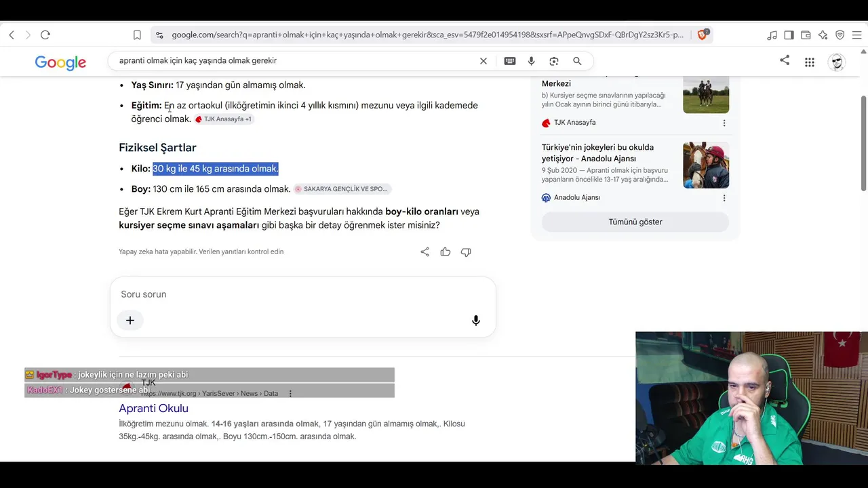Add an attachment with the plus button
The image size is (868, 488).
(130, 321)
